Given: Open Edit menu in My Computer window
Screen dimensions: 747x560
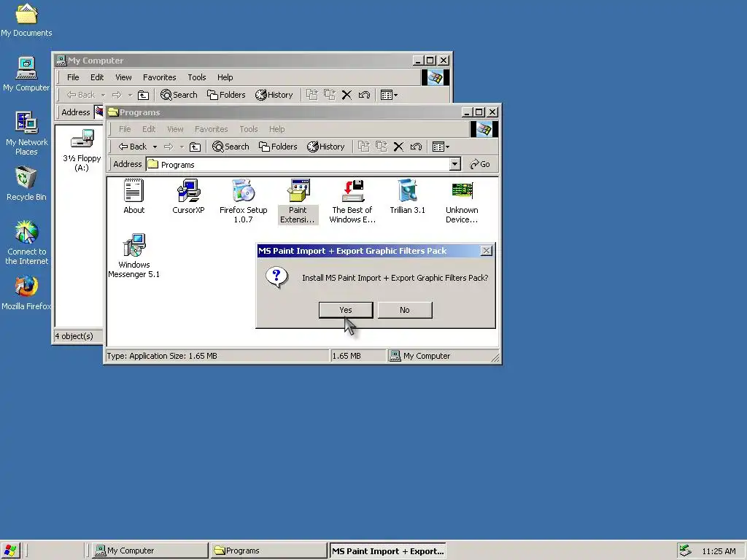Looking at the screenshot, I should [x=97, y=77].
